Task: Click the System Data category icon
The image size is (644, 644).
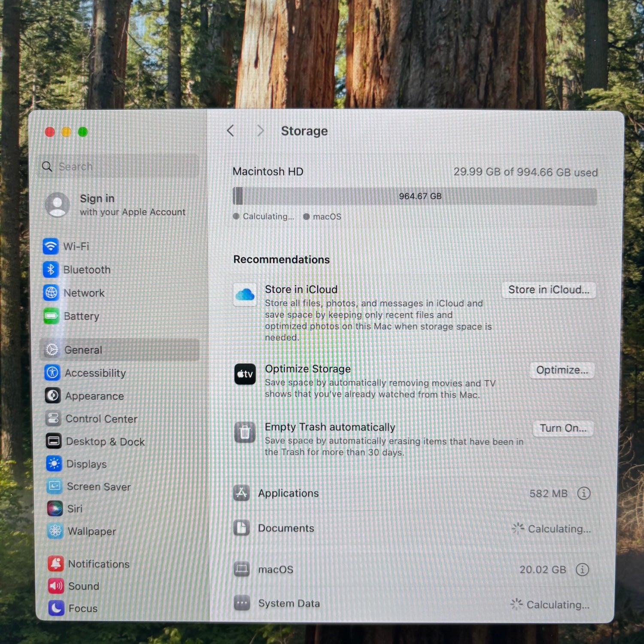Action: pos(242,603)
